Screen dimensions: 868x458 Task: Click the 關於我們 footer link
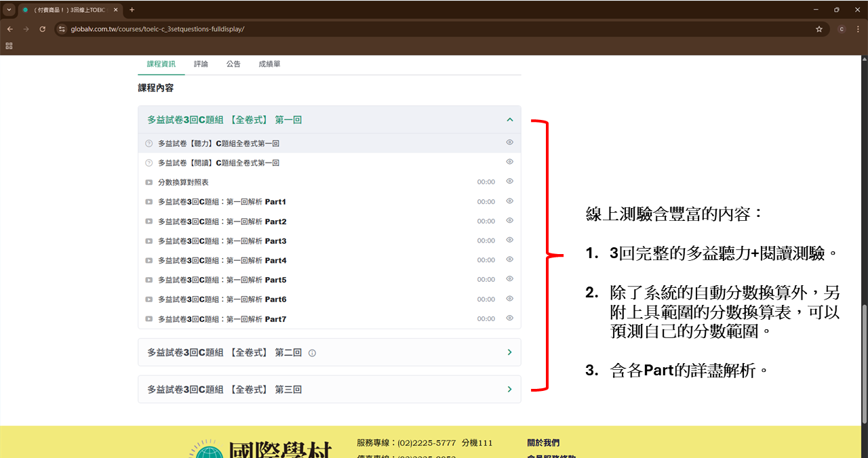(x=543, y=442)
